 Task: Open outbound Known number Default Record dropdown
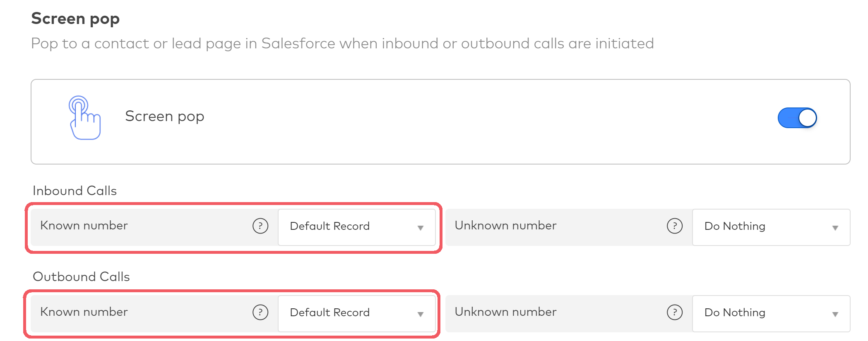(356, 313)
